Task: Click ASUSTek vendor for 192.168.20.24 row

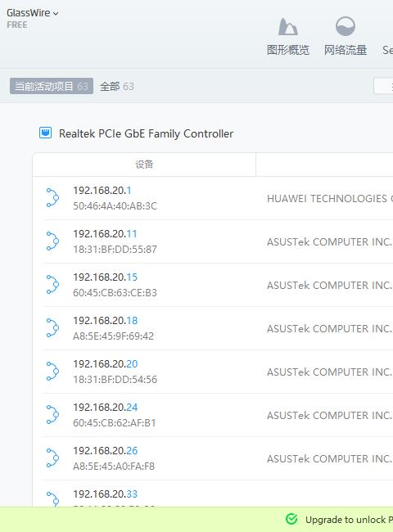Action: click(329, 416)
